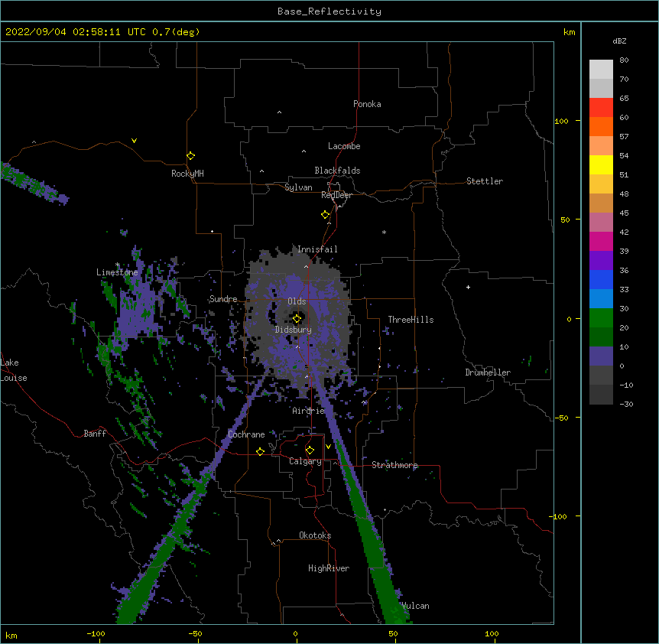Click the HighRiver label
This screenshot has width=659, height=644.
click(x=329, y=568)
